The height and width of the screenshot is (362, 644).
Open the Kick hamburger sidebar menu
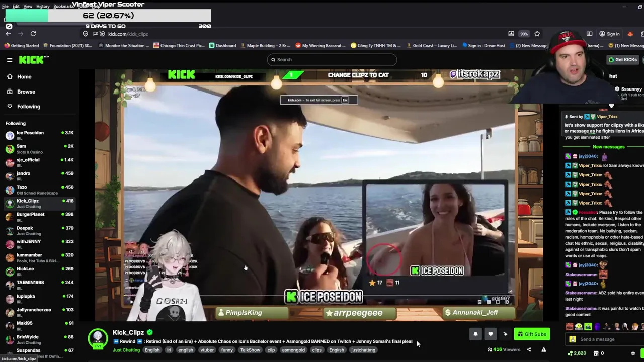point(10,60)
